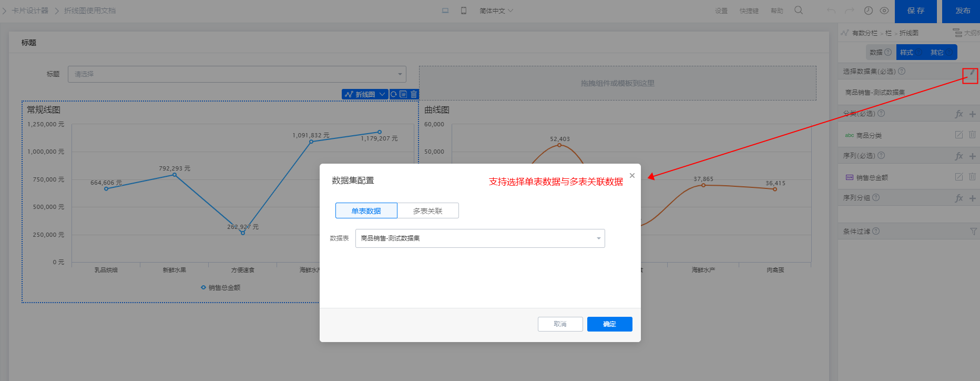Click the redo arrow icon
980x381 pixels.
[x=849, y=11]
